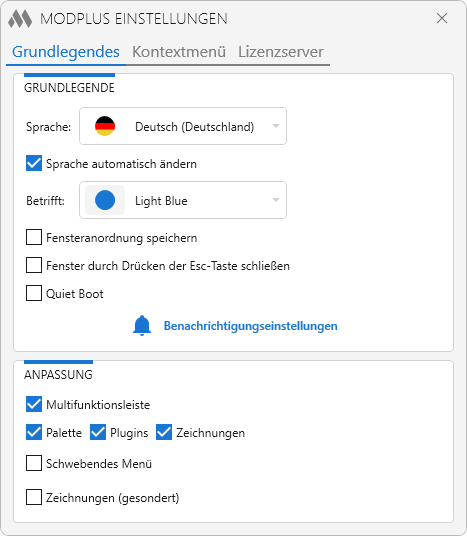Toggle the Quiet Boot checkbox
The height and width of the screenshot is (536, 467).
(34, 293)
